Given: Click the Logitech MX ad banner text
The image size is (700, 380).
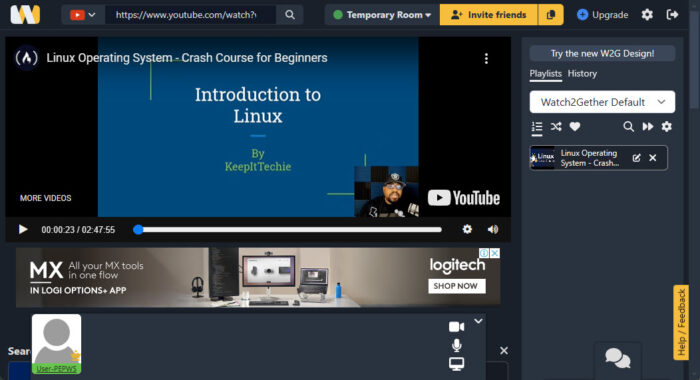Looking at the screenshot, I should (87, 277).
